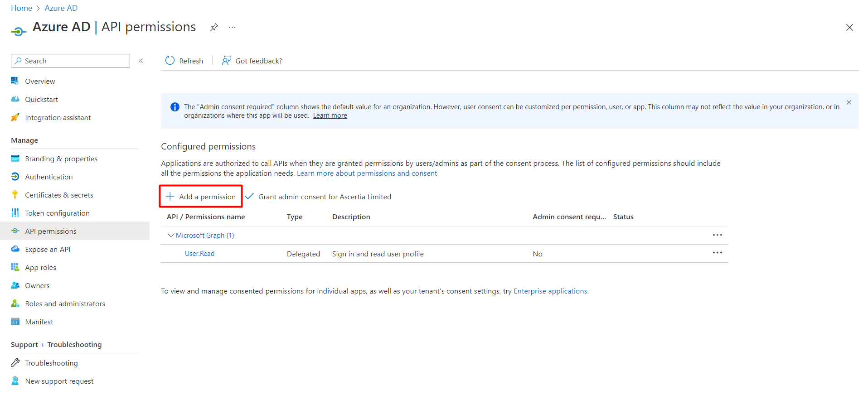Open Learn more about permissions and consent

pos(367,173)
